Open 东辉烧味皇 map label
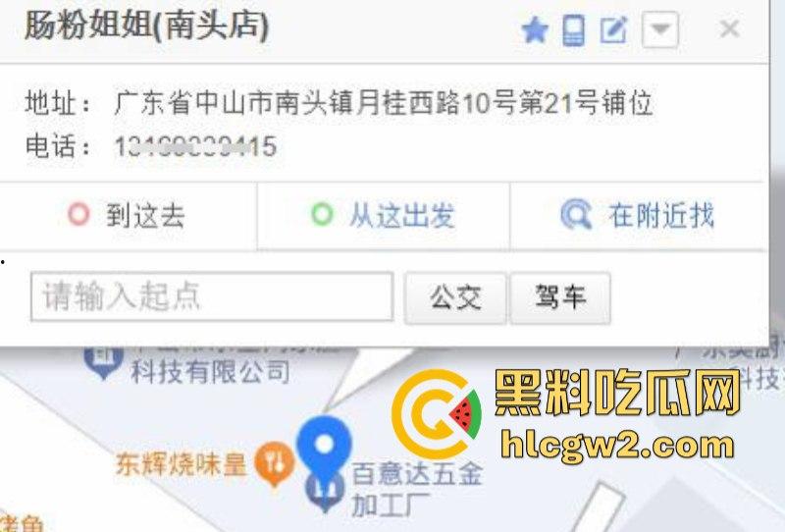 pos(182,464)
